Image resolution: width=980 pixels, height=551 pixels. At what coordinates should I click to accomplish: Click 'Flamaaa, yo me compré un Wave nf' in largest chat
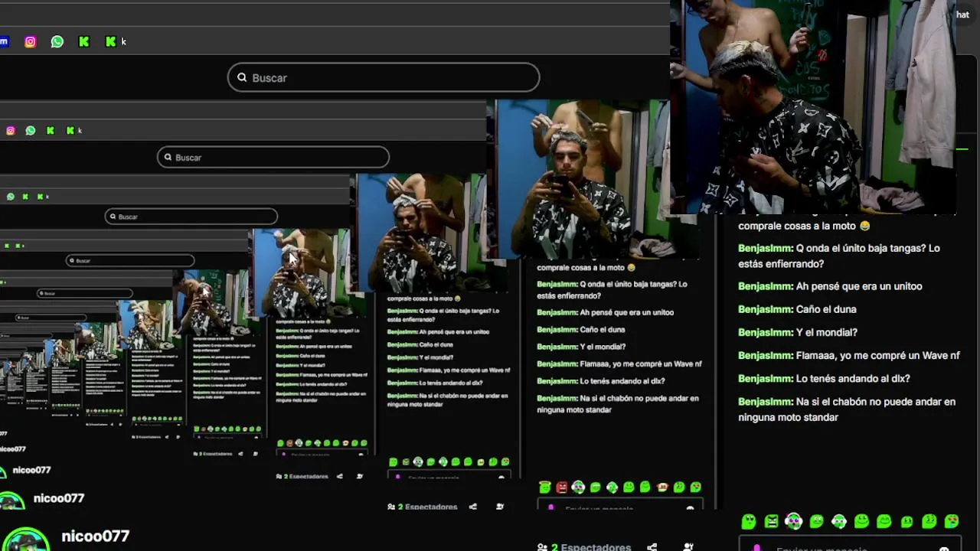(x=878, y=355)
